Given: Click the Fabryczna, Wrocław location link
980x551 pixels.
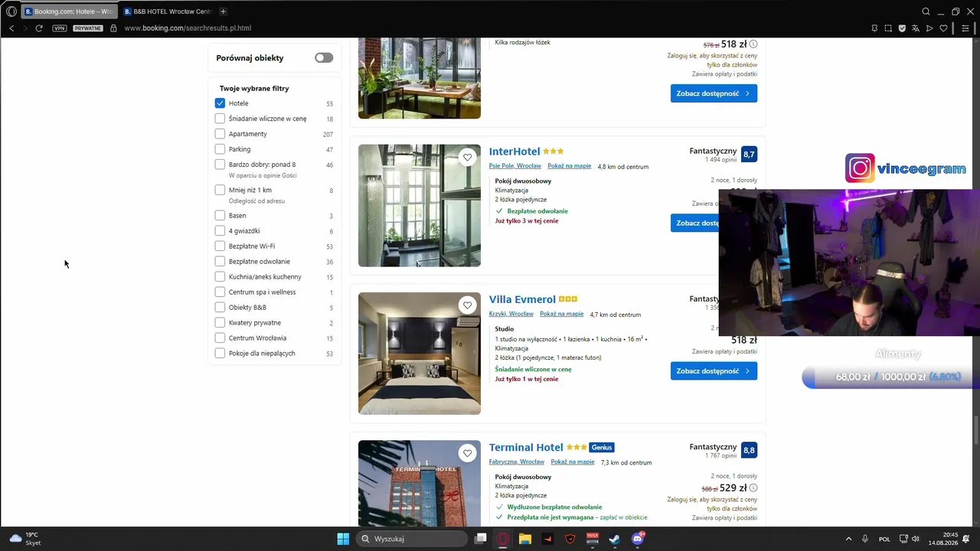Looking at the screenshot, I should tap(517, 461).
